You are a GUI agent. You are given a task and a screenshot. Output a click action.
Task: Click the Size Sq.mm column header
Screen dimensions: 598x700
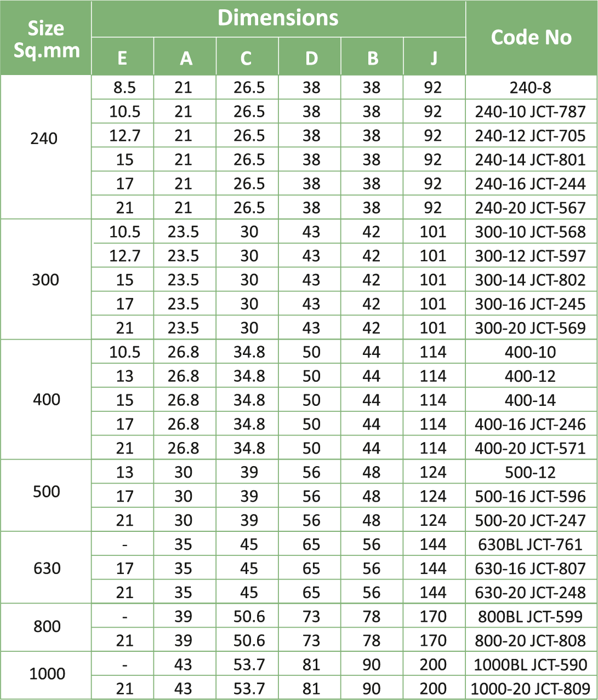pyautogui.click(x=46, y=38)
